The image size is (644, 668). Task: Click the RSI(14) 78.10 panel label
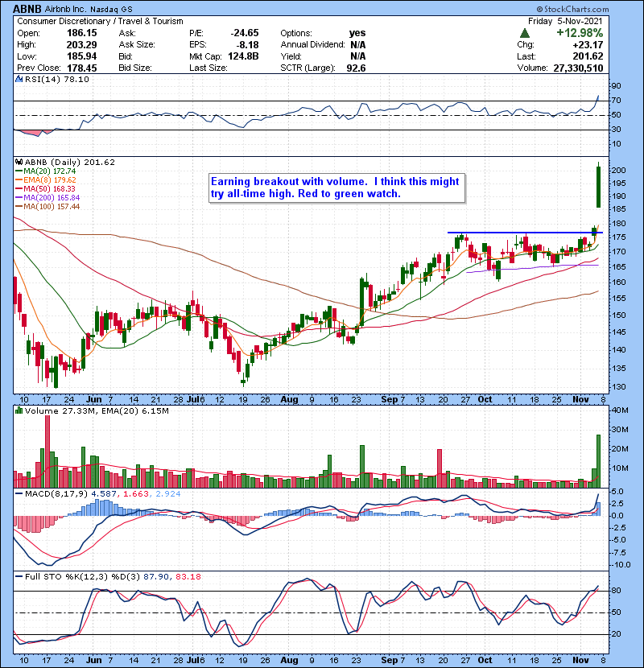click(56, 79)
